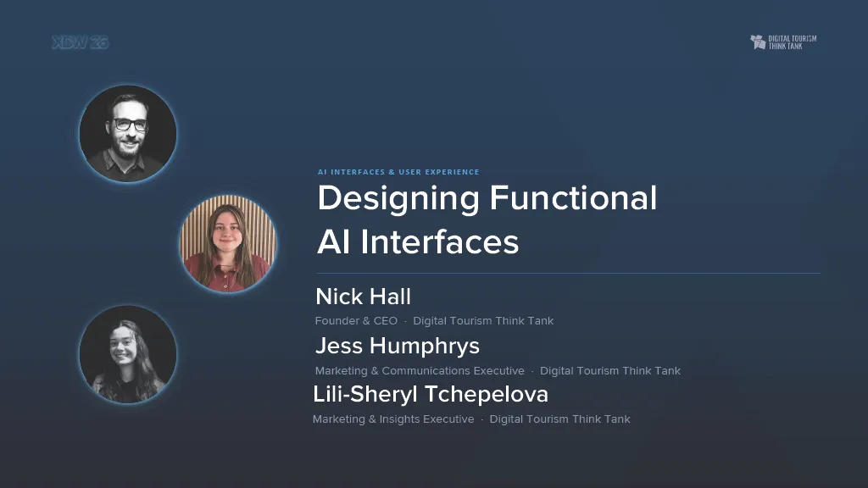
Task: Select the color portrait with red shirt
Action: [x=228, y=243]
